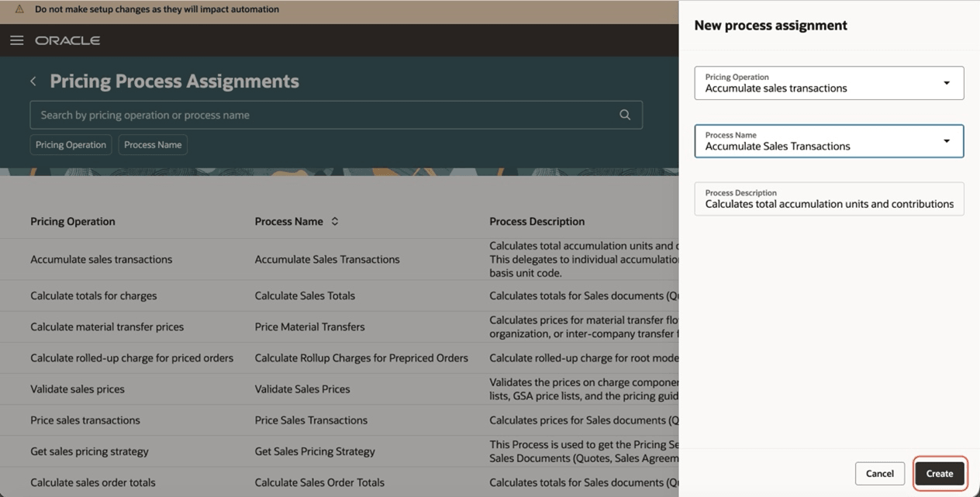
Task: Open the Process Name dropdown arrow
Action: pyautogui.click(x=947, y=141)
